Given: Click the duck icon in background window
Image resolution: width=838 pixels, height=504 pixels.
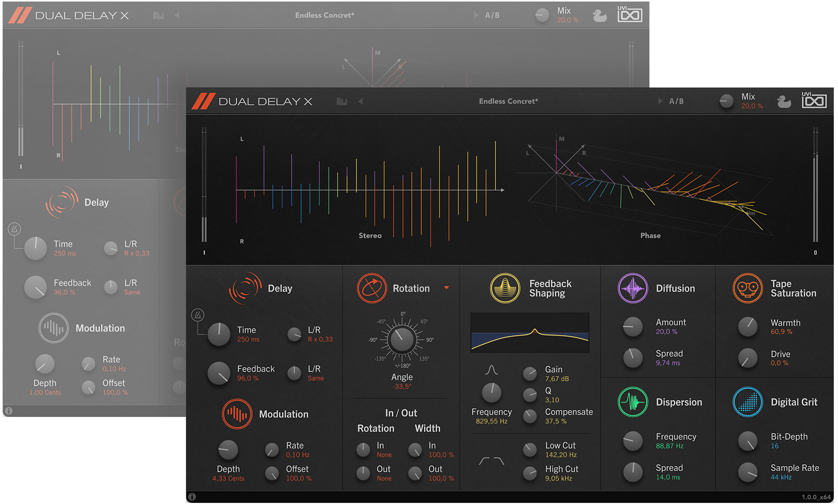Looking at the screenshot, I should point(600,16).
